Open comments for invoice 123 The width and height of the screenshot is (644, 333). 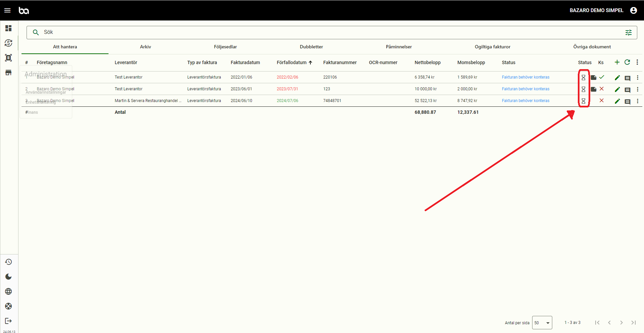pos(628,90)
